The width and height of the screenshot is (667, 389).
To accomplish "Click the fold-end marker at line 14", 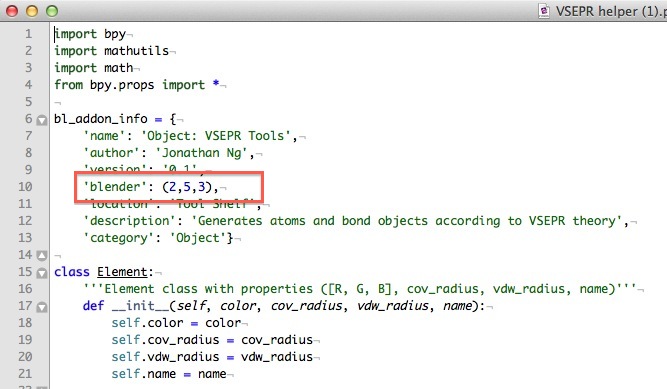I will 42,256.
